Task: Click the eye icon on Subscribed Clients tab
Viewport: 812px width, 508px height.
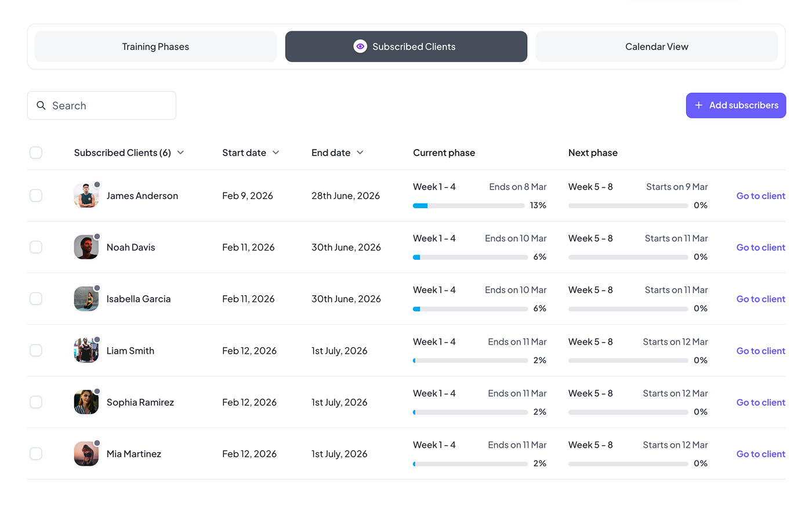Action: pos(360,46)
